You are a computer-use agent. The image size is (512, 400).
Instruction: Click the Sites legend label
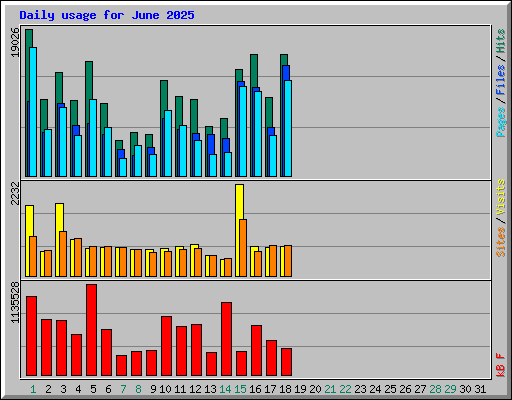click(x=500, y=242)
